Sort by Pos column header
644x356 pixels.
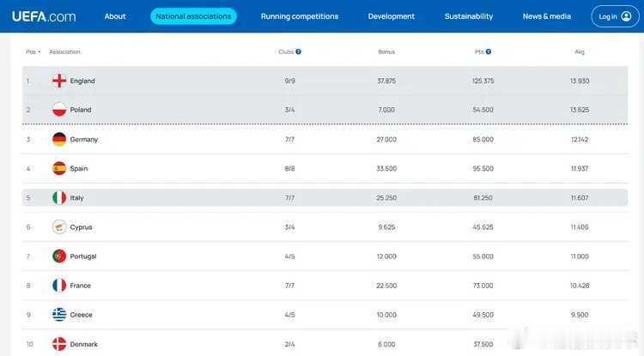pos(33,51)
